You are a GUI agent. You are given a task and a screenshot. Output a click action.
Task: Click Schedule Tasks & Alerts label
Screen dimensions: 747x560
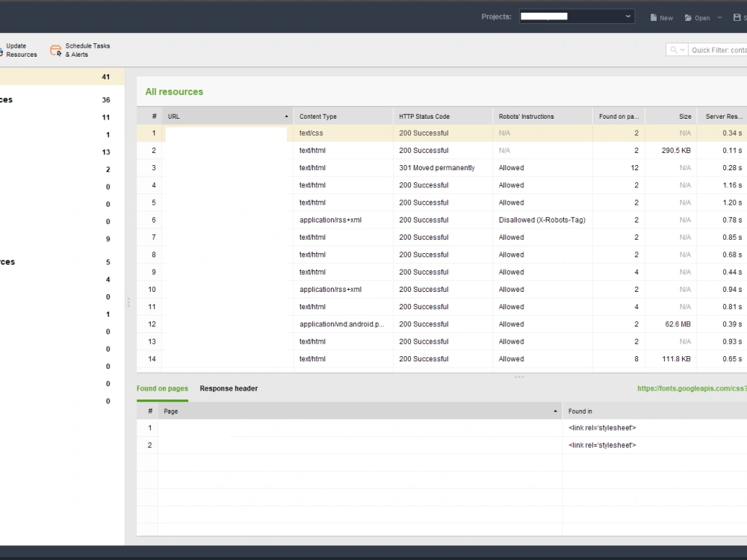click(x=87, y=50)
